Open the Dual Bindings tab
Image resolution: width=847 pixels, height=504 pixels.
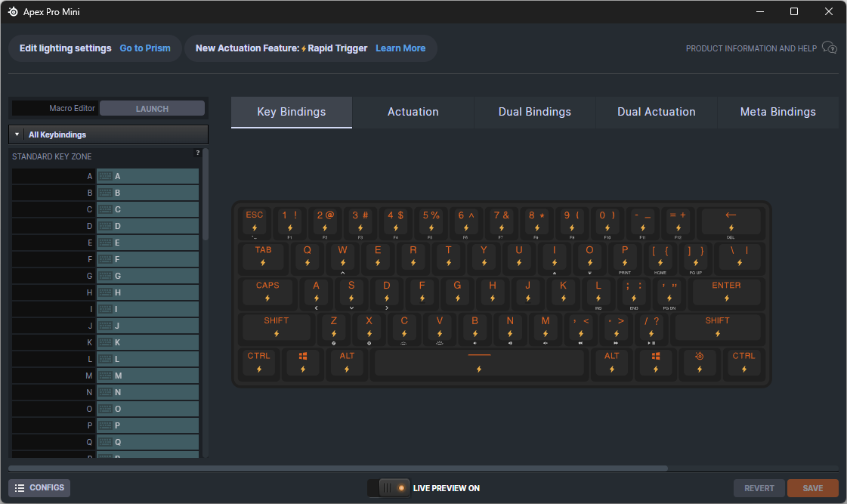coord(535,112)
